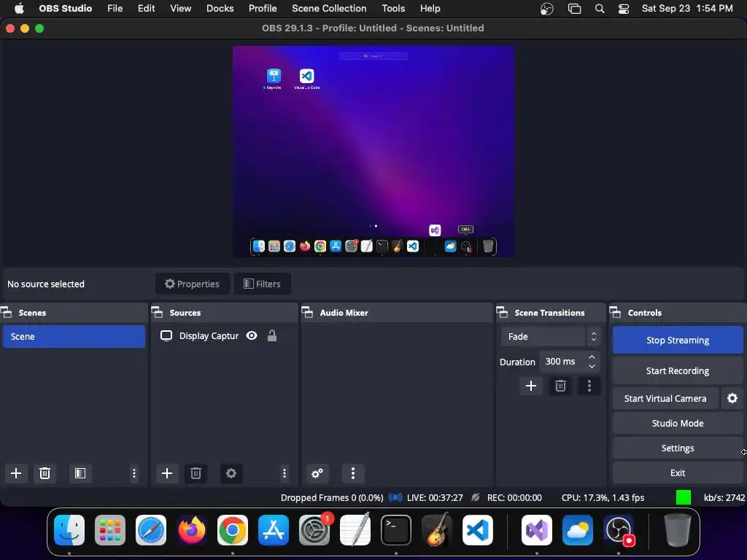Select Display Capture source row
The width and height of the screenshot is (747, 560).
point(224,335)
